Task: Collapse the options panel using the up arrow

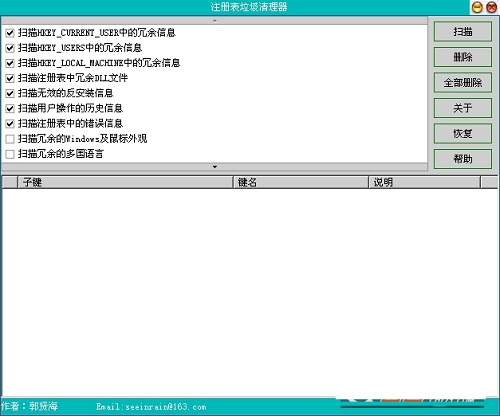Action: pyautogui.click(x=215, y=21)
